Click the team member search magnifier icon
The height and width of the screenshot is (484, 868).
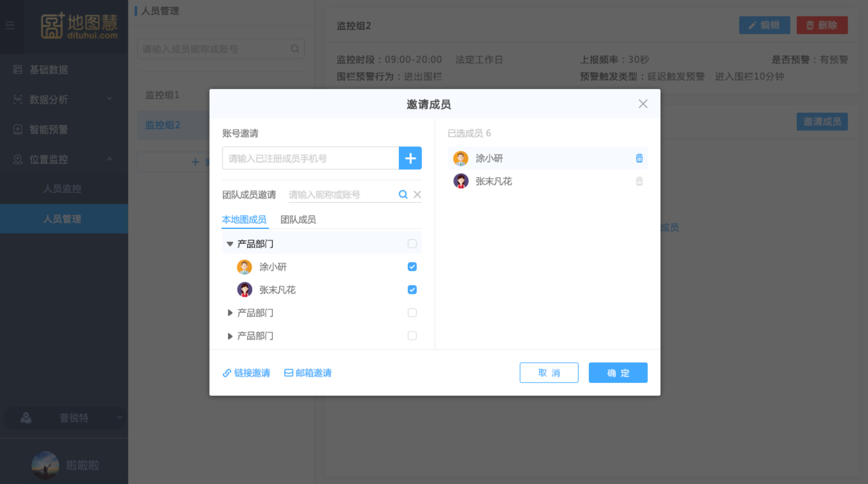pyautogui.click(x=403, y=194)
